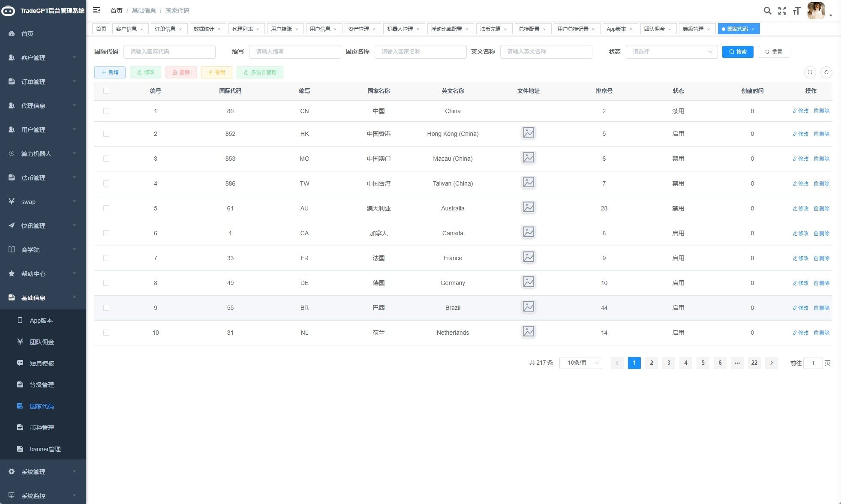This screenshot has height=504, width=841.
Task: Click the 修改 link for the Canada row
Action: click(x=800, y=233)
